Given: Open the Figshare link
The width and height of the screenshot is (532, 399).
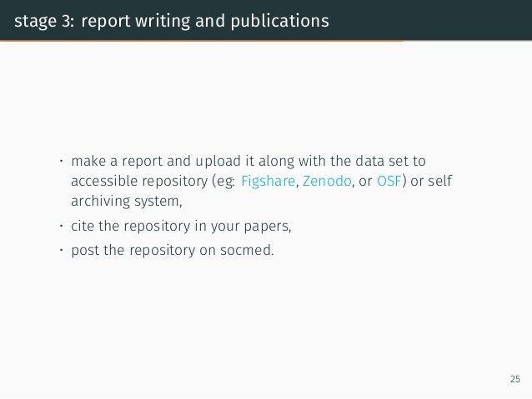Looking at the screenshot, I should click(x=268, y=182).
